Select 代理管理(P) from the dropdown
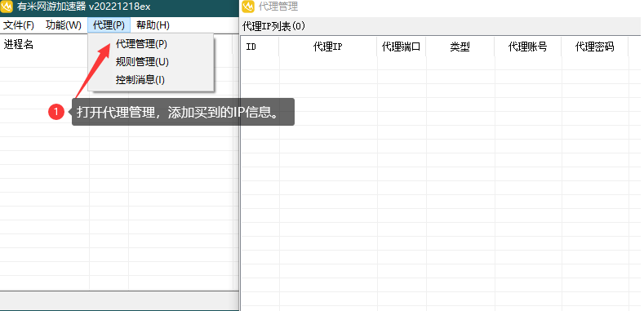The width and height of the screenshot is (644, 311). [x=141, y=43]
